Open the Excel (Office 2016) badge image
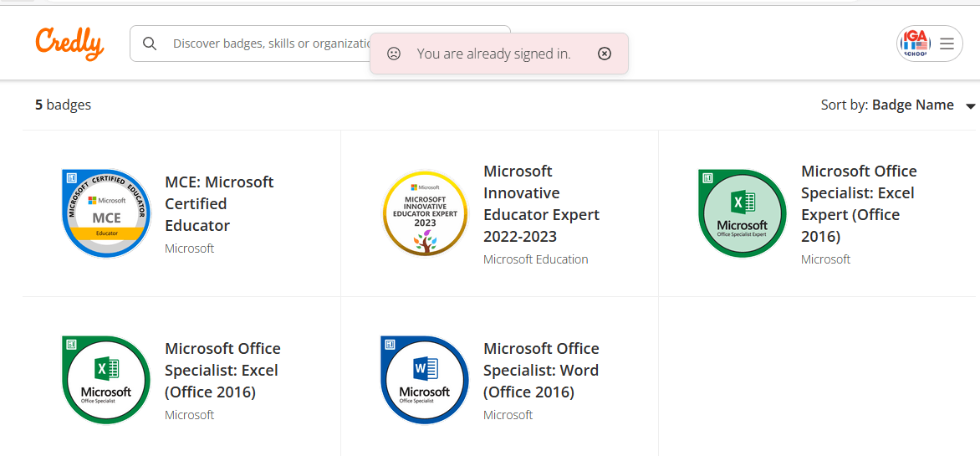 (x=107, y=380)
